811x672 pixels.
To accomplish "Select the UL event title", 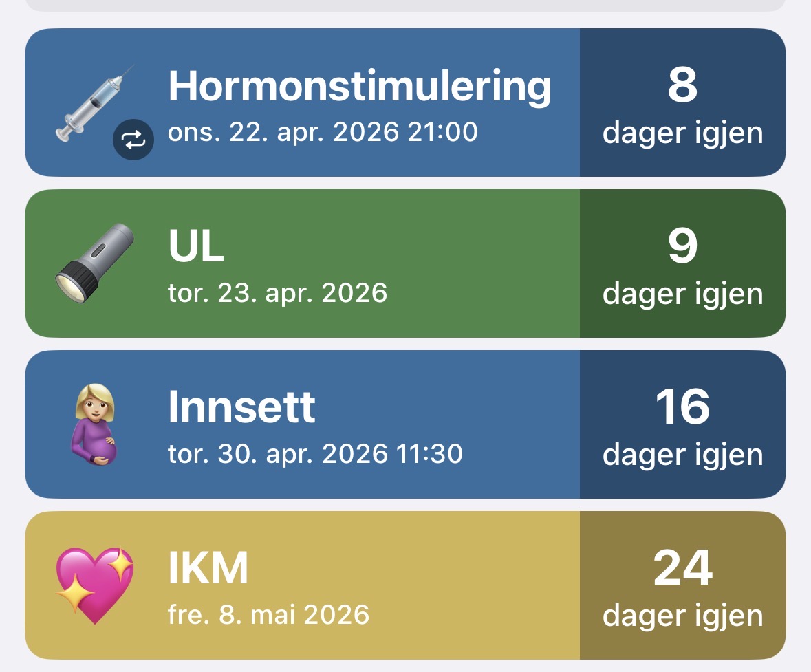I will [196, 247].
